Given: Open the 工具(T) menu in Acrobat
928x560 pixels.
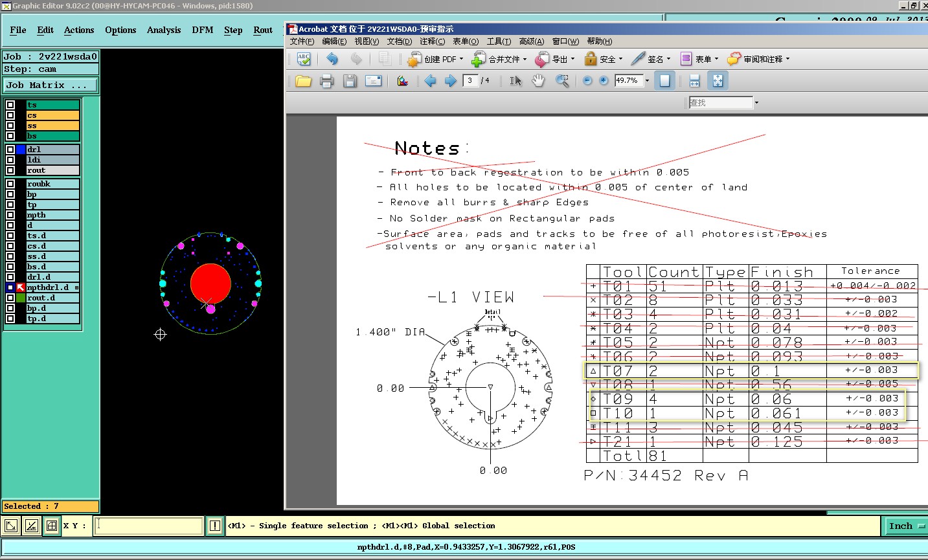Looking at the screenshot, I should click(499, 41).
